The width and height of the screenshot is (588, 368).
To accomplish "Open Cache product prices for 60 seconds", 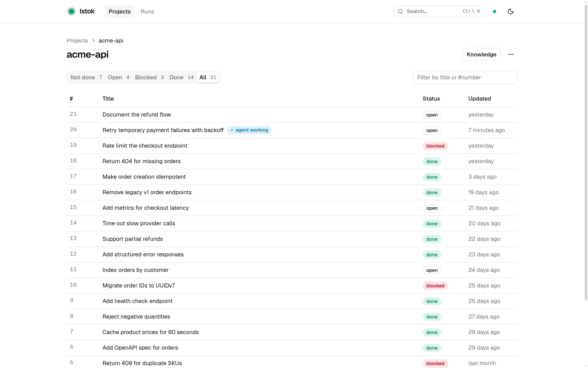I will (x=151, y=332).
